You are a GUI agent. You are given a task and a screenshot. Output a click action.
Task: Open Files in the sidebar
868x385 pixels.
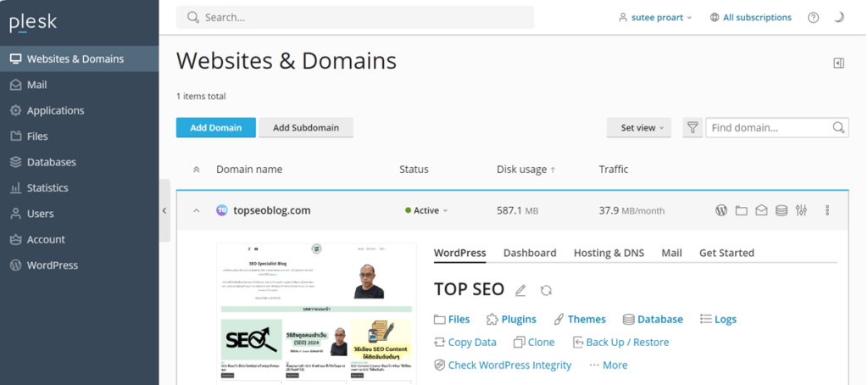[x=79, y=137]
